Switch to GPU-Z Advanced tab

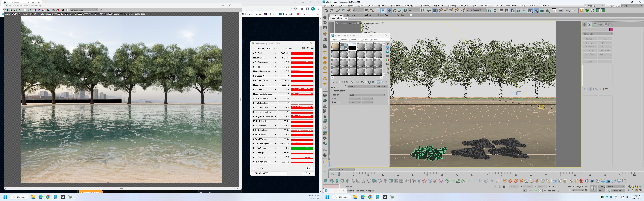tap(278, 49)
